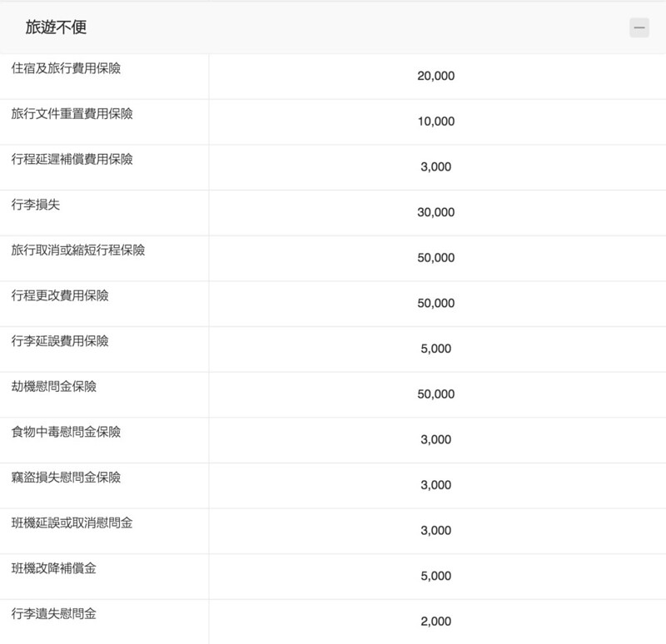666x644 pixels.
Task: Select the 2,000 amount for 行李遺失慰問金
Action: pyautogui.click(x=435, y=622)
